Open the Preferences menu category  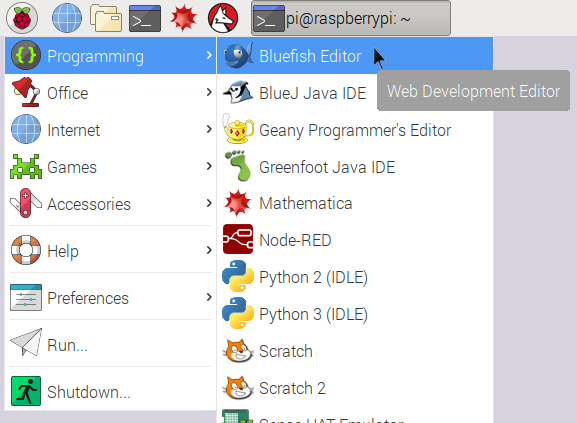point(110,297)
